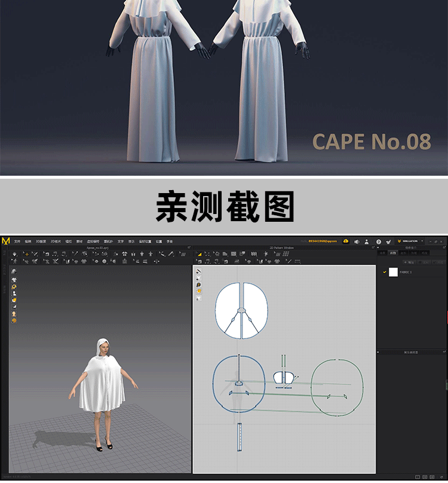Undock the 2D Pattern Window via corner icon
Viewport: 448px width, 483px height.
coord(373,247)
